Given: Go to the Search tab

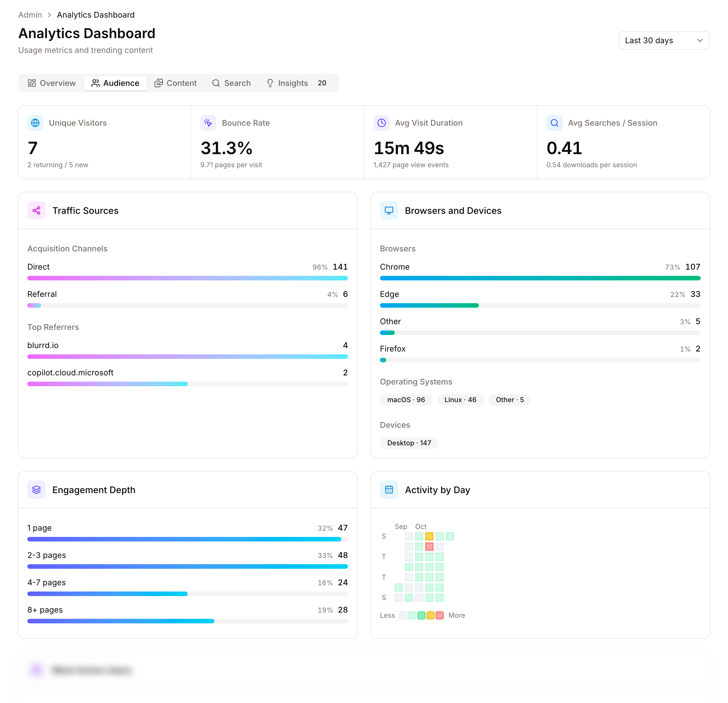Looking at the screenshot, I should click(231, 83).
